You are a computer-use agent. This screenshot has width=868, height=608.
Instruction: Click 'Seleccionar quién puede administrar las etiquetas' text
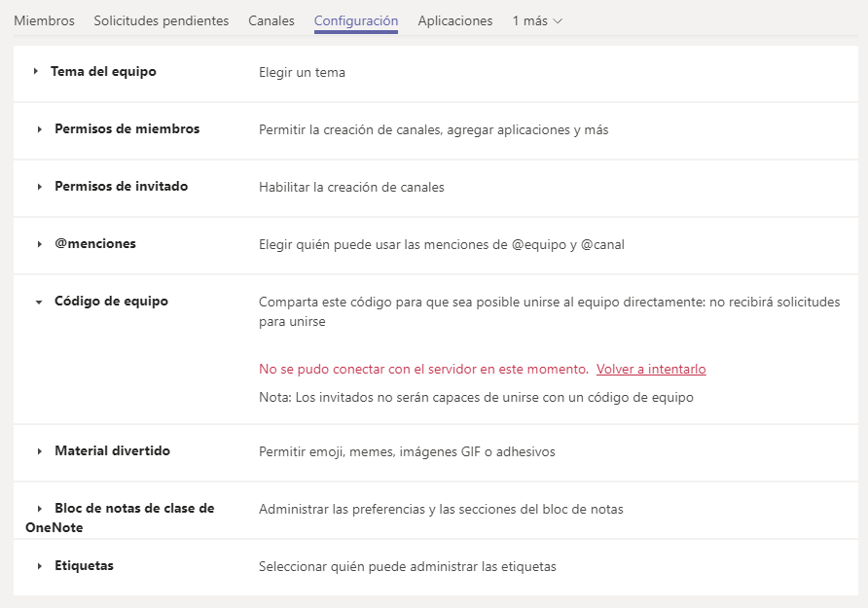408,567
